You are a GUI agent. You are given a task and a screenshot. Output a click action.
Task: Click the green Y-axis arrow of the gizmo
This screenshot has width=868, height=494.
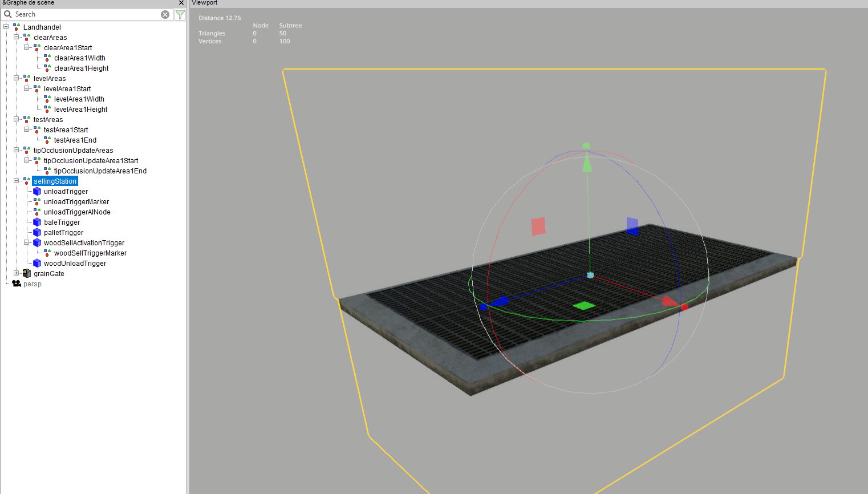pyautogui.click(x=587, y=161)
